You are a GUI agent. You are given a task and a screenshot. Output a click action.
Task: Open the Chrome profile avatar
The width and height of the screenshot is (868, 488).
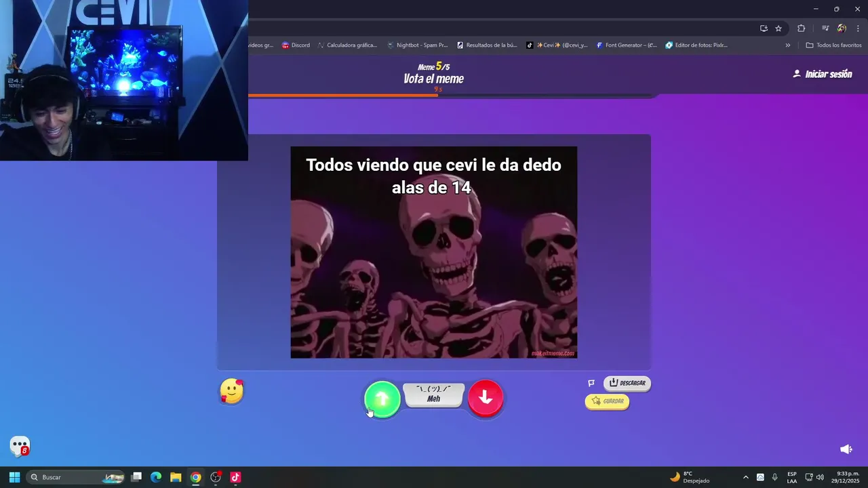pyautogui.click(x=842, y=28)
